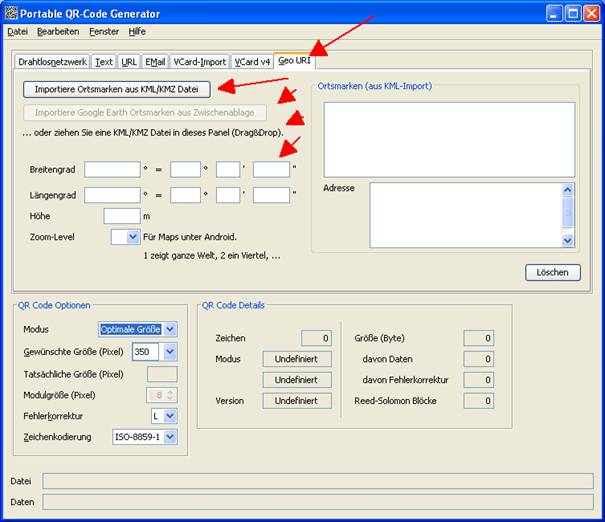Switch to the Text tab
The image size is (605, 522).
104,62
